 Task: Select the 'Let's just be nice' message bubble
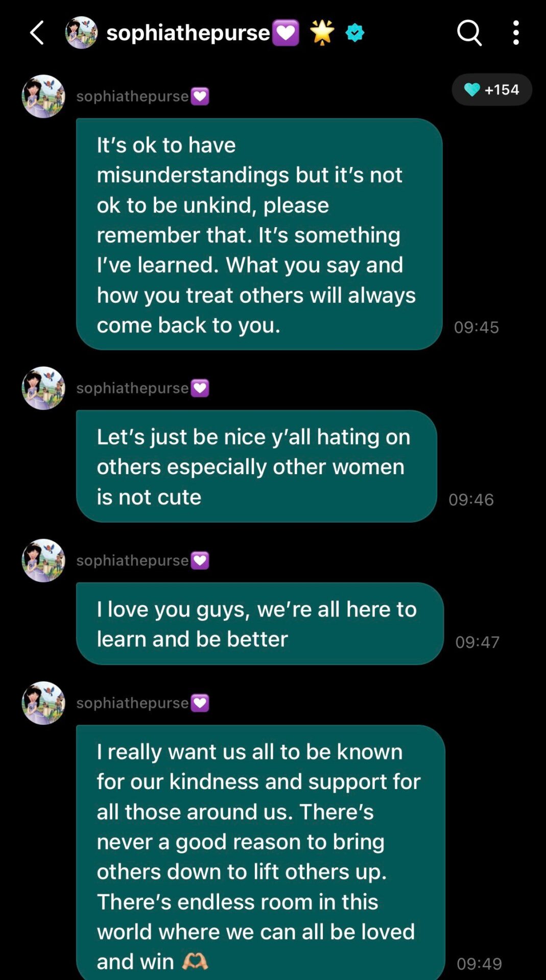pyautogui.click(x=256, y=467)
